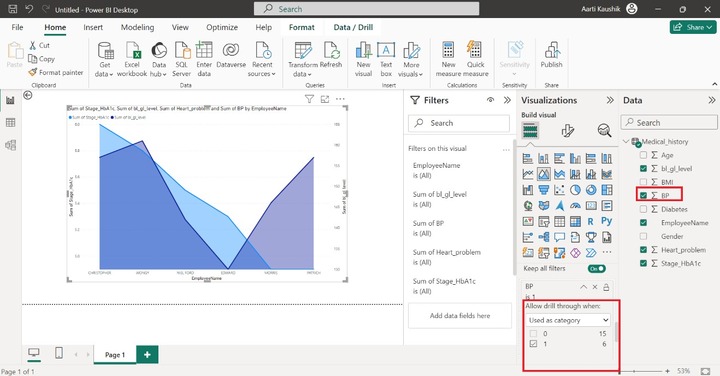Screen dimensions: 720x376
Task: Choose the Stacked area chart visual
Action: point(559,174)
